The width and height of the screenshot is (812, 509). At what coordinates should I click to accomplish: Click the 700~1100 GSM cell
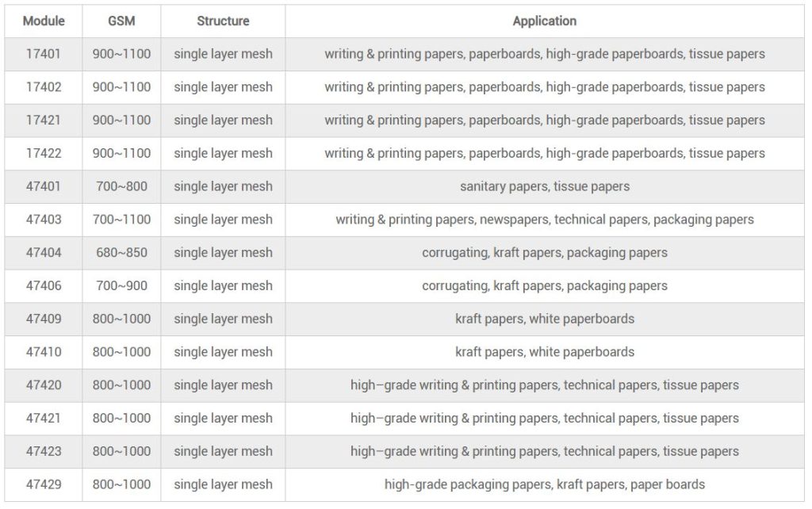tap(121, 220)
